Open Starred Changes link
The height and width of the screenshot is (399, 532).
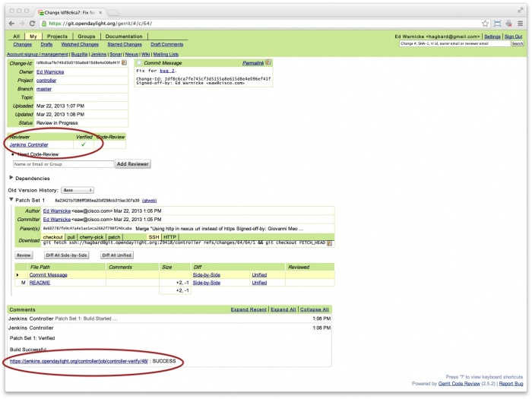click(125, 44)
